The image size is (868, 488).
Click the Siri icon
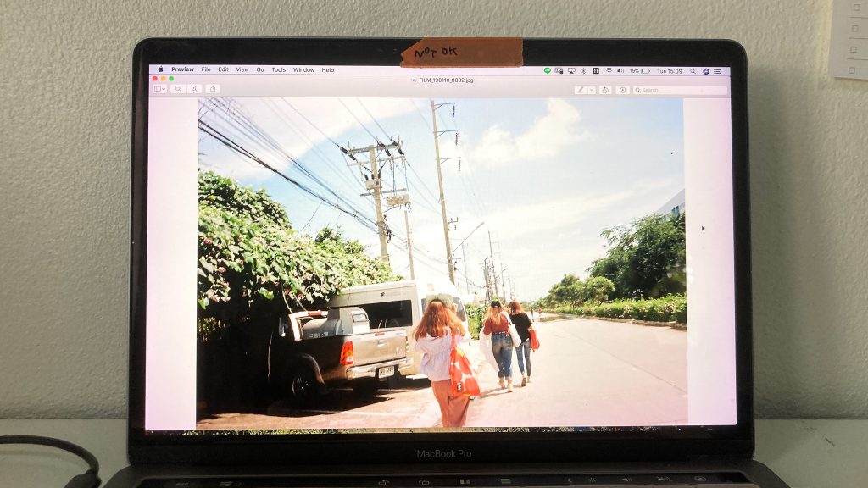(x=706, y=71)
